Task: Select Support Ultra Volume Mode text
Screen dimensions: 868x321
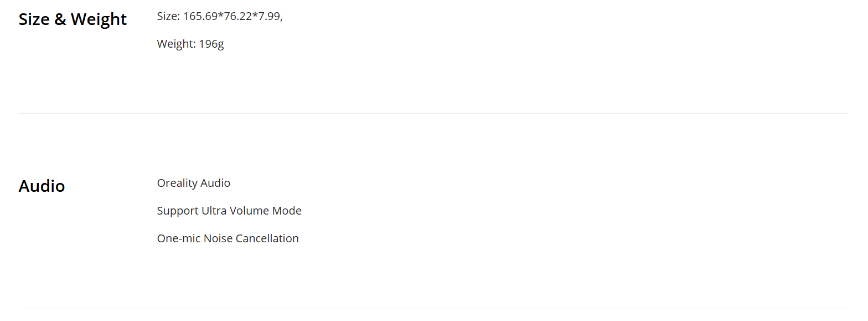Action: (229, 211)
